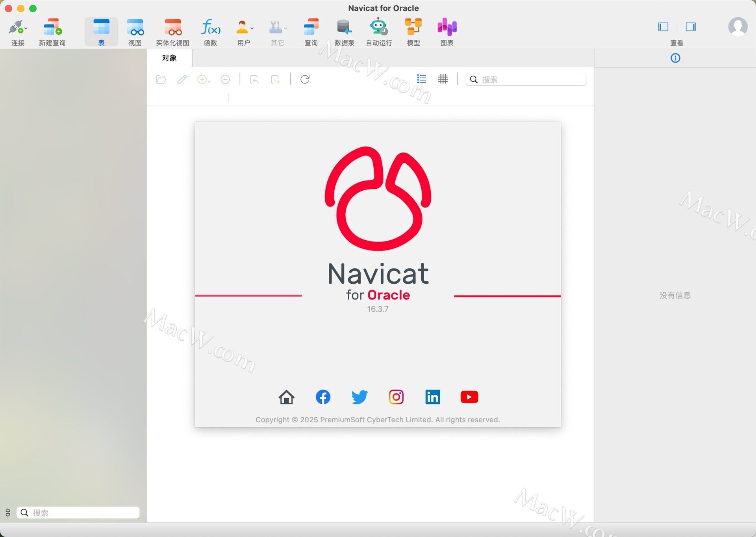This screenshot has height=537, width=756.
Task: Focus the sidebar 搜索 search field
Action: [78, 513]
